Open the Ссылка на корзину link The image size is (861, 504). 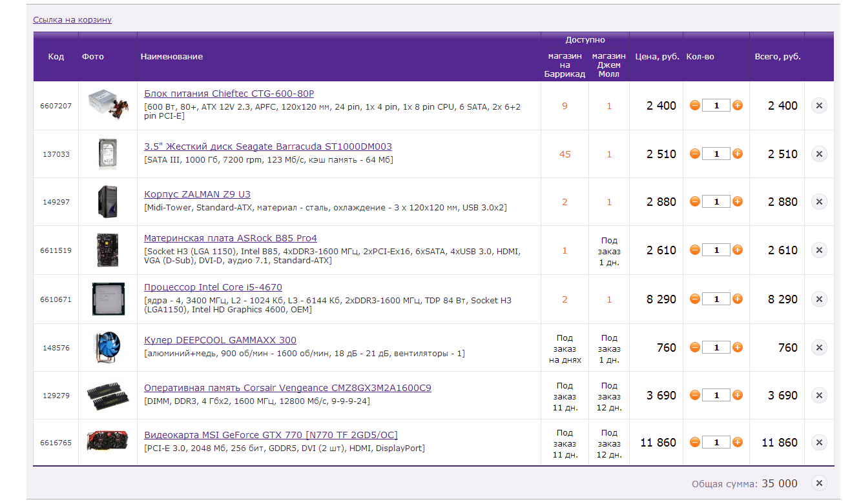coord(72,20)
